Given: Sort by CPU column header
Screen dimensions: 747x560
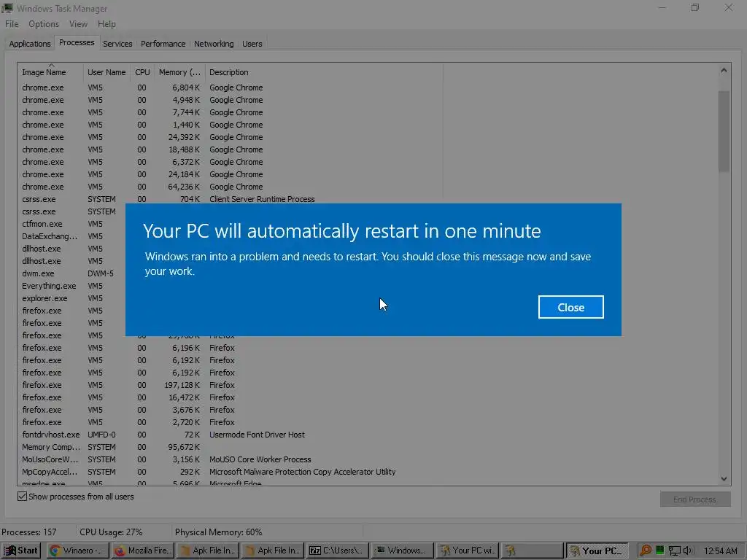Looking at the screenshot, I should [142, 72].
